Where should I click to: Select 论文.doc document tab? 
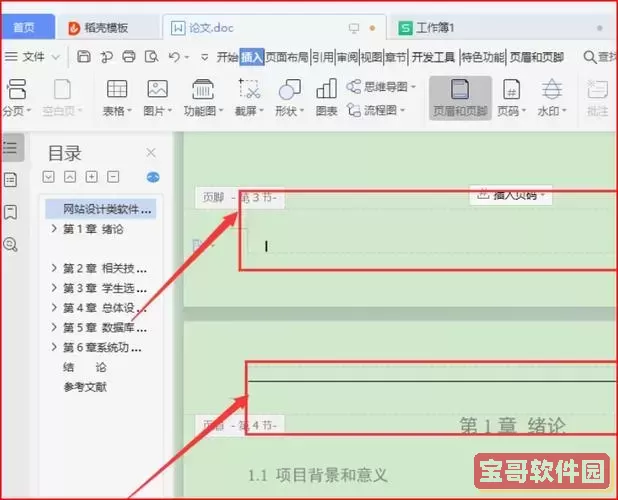[x=274, y=28]
